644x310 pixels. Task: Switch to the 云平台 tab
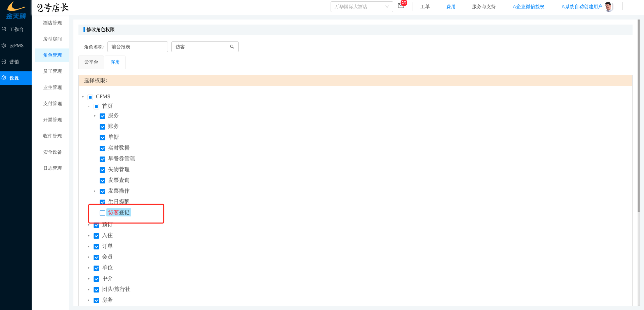pyautogui.click(x=91, y=62)
